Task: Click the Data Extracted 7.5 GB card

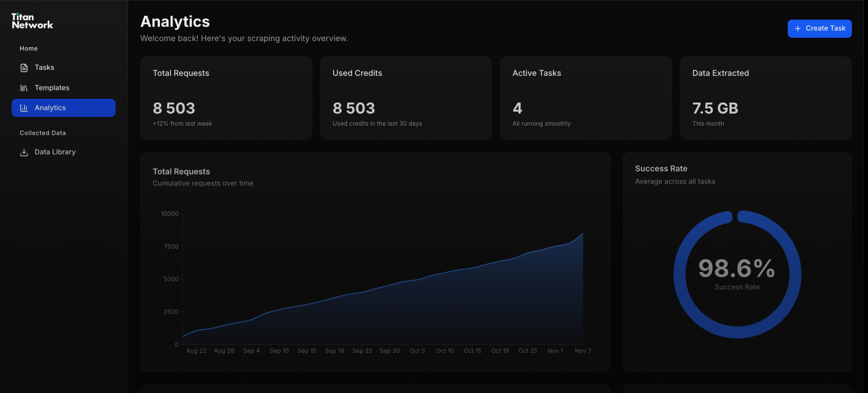Action: point(766,98)
